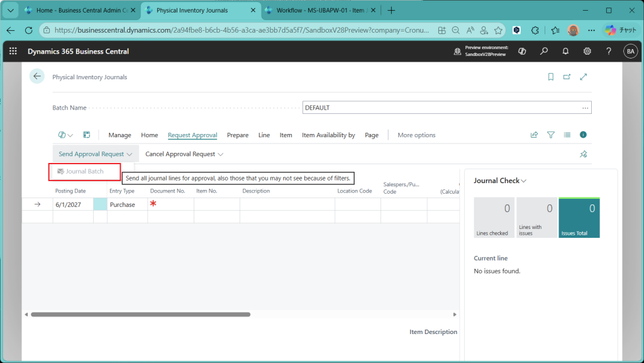Expand the Send Approval Request dropdown
Viewport: 644px width, 363px height.
click(96, 154)
